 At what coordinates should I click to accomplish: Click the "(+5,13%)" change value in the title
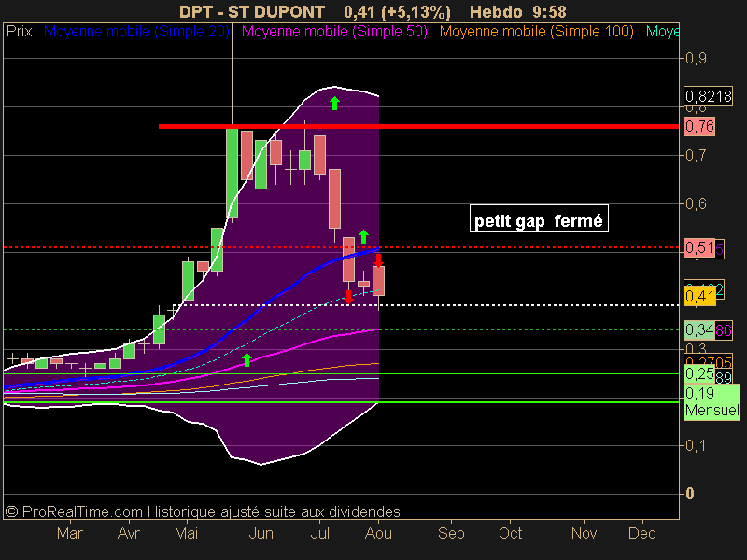pyautogui.click(x=416, y=12)
